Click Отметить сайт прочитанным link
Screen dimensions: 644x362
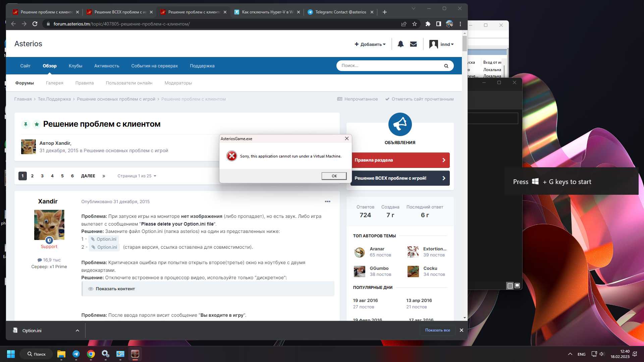pos(419,99)
